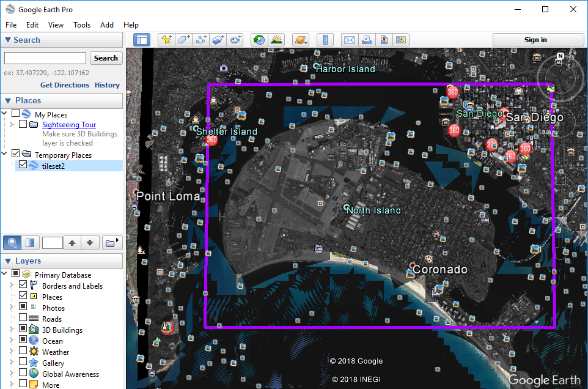Viewport: 588px width, 389px height.
Task: Click the North Island map label
Action: coord(373,210)
